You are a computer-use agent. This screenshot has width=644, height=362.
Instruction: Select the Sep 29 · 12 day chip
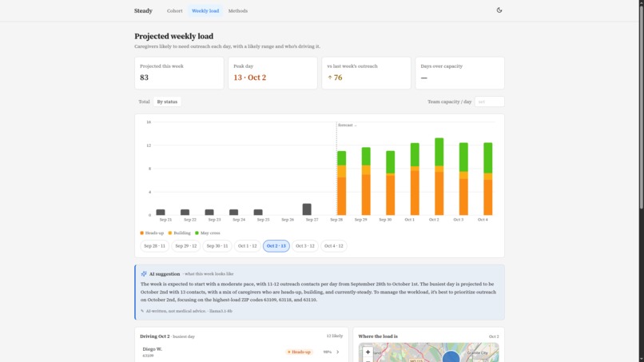(x=185, y=245)
